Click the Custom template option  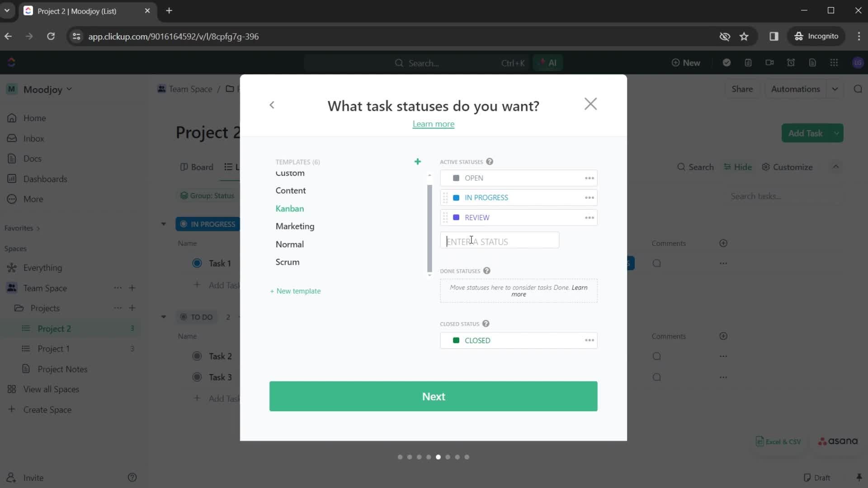[x=290, y=173]
